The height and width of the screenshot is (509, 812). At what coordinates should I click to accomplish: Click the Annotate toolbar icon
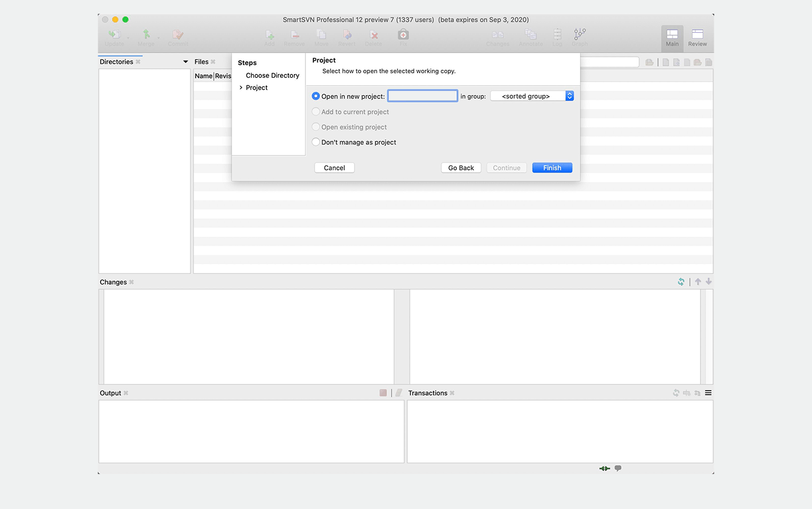coord(531,35)
